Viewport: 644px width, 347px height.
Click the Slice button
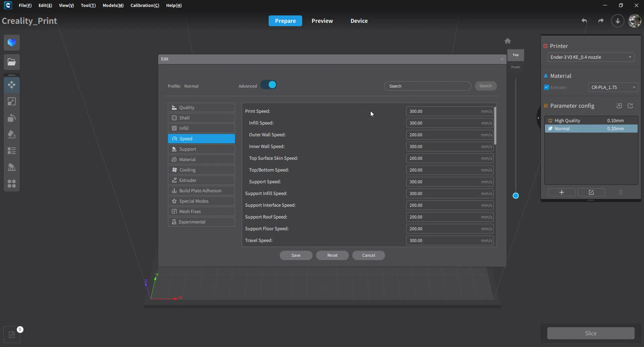pyautogui.click(x=591, y=333)
